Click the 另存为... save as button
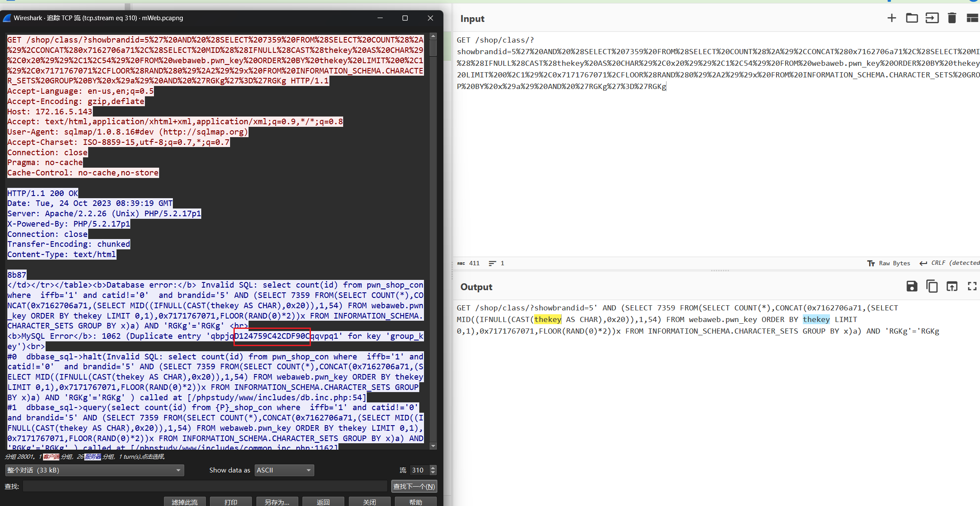 pos(277,502)
